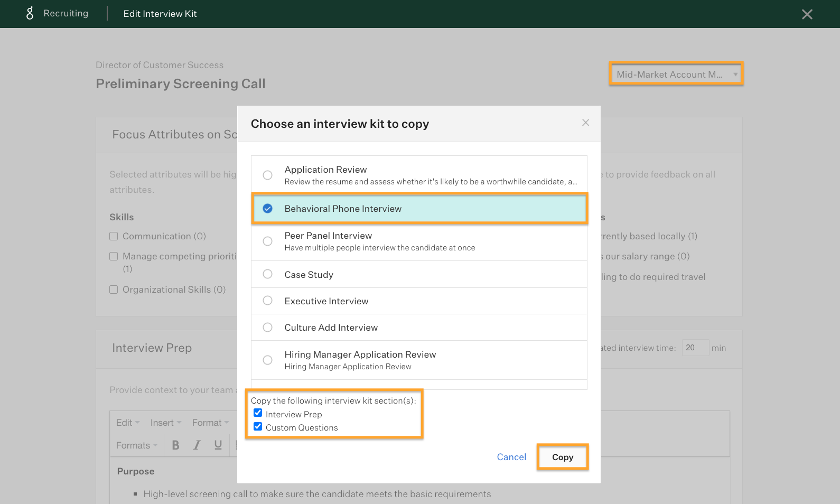The width and height of the screenshot is (840, 504).
Task: Click the Copy button
Action: (x=563, y=457)
